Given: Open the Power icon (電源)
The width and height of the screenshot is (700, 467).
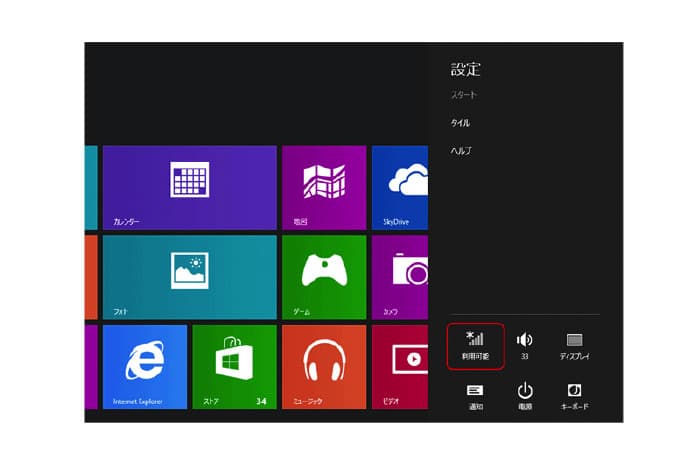Looking at the screenshot, I should 525,396.
